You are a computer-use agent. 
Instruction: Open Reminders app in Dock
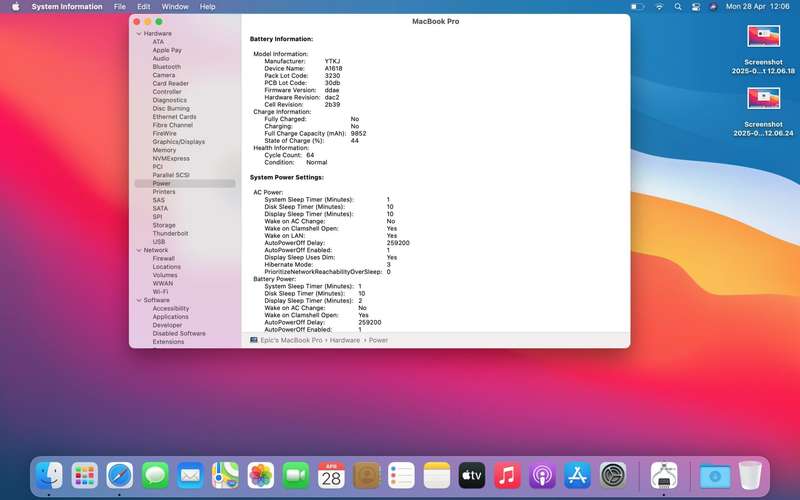[x=402, y=476]
